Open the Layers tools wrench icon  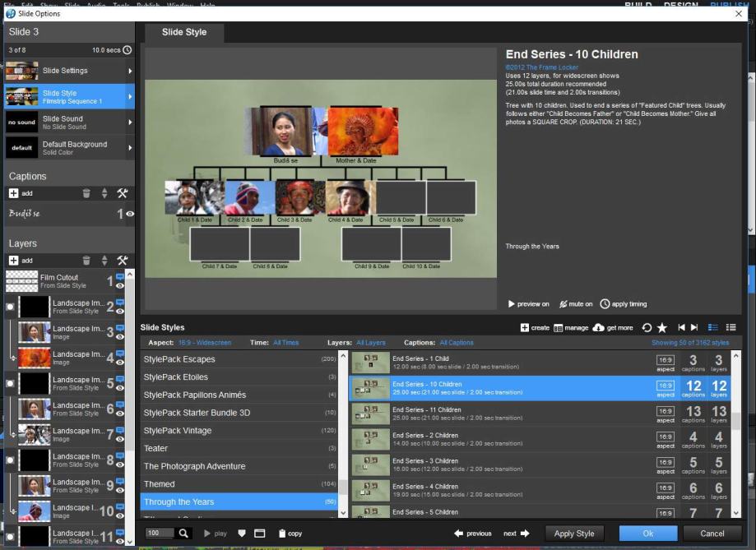[123, 261]
